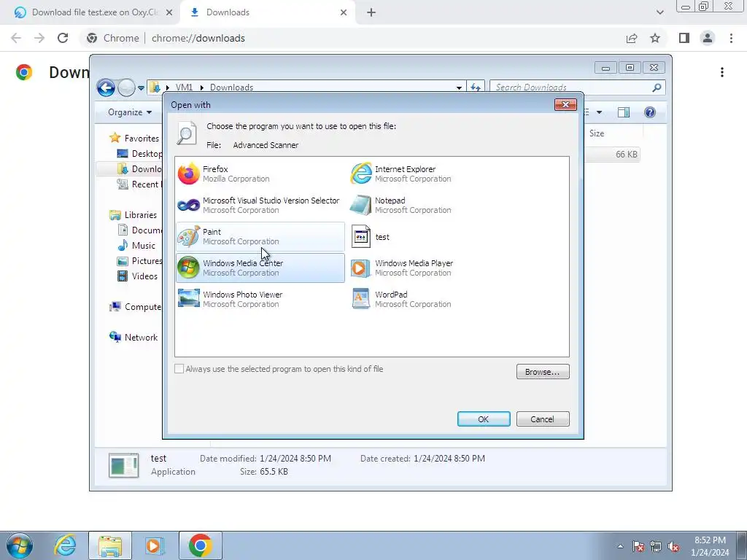Open Music library in navigation pane
The image size is (747, 560).
137,246
